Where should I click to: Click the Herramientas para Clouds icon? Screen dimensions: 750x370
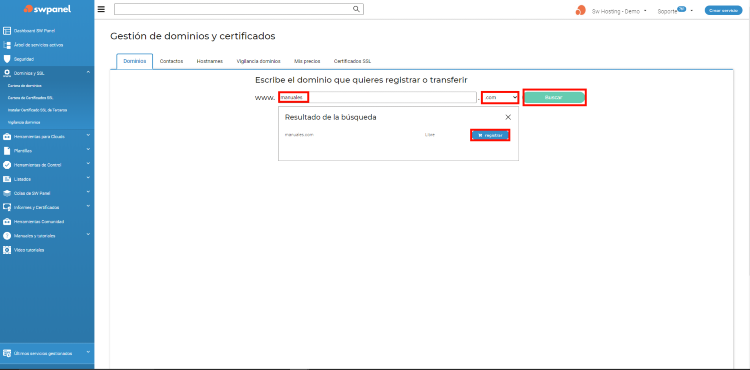[7, 137]
